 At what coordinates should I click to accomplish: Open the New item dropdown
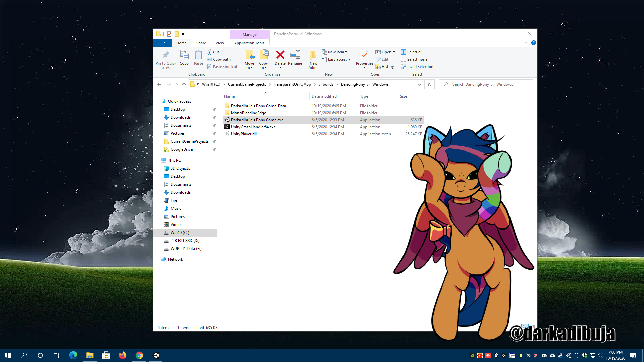click(334, 52)
